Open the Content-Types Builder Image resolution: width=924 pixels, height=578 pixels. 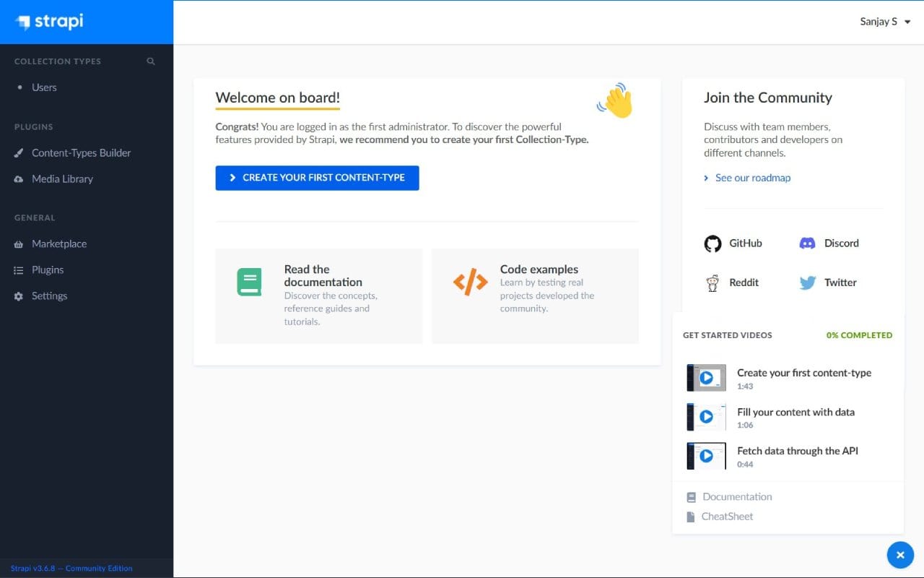tap(81, 152)
